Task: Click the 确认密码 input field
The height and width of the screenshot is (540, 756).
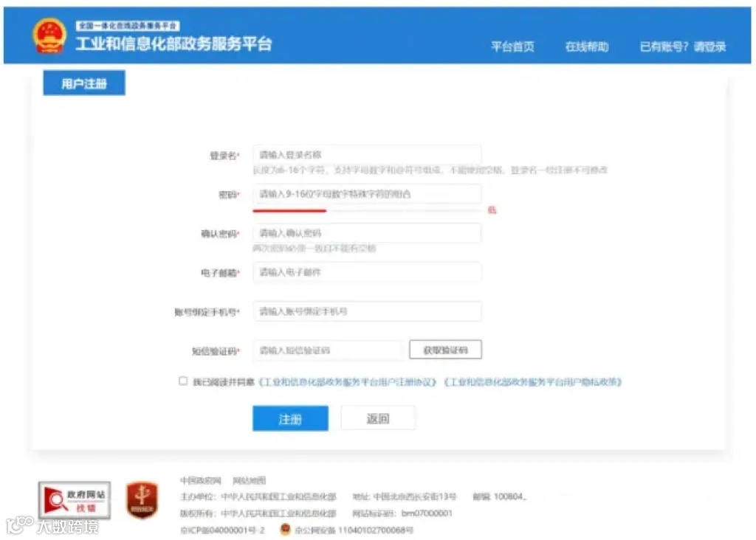Action: pos(367,233)
